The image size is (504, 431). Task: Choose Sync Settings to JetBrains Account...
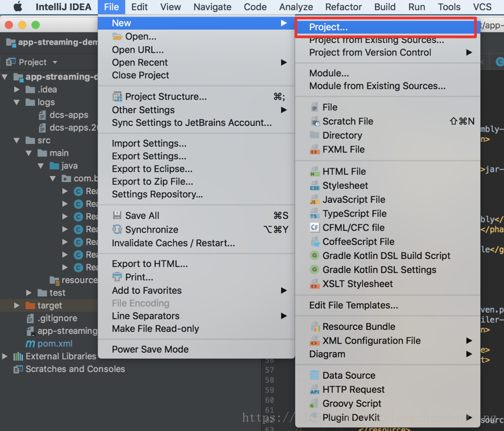196,122
